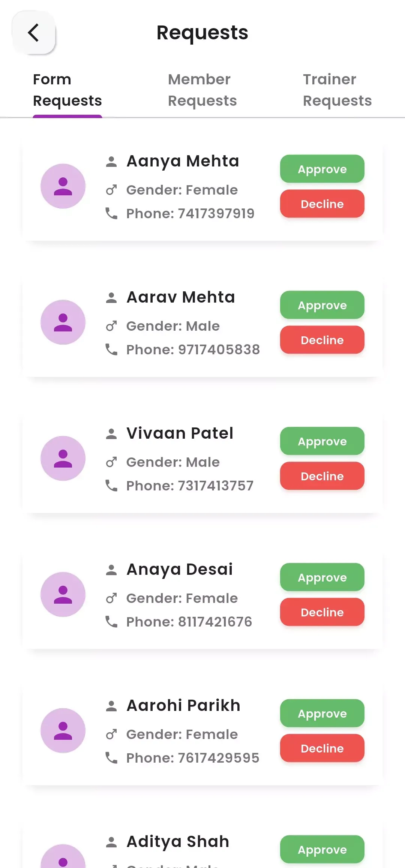405x868 pixels.
Task: Open the Trainer Requests tab
Action: coord(337,90)
